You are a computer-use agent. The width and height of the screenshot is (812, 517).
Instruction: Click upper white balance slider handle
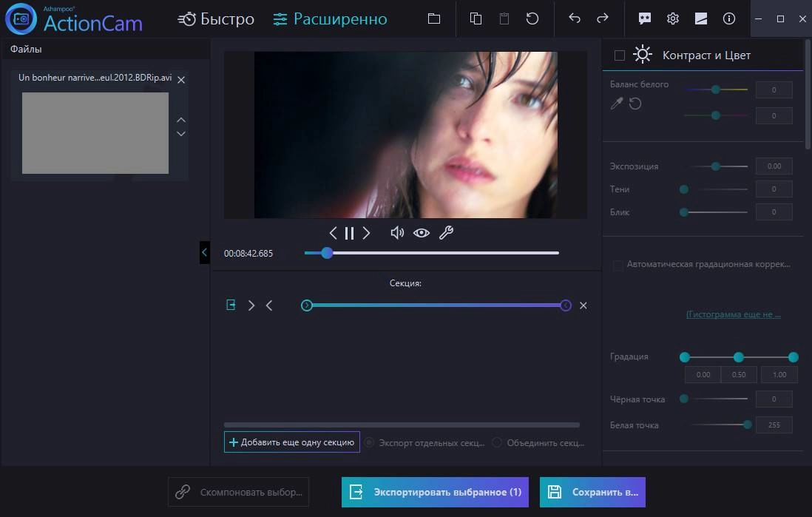716,89
